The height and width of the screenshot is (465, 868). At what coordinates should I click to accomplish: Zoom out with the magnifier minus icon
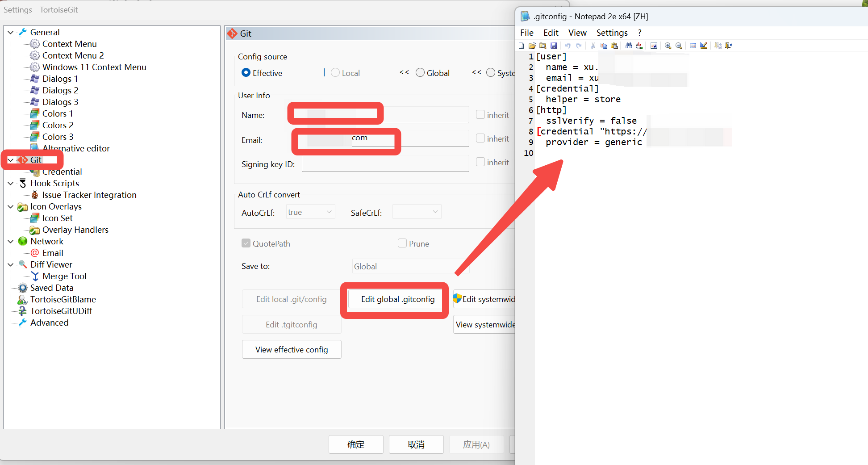679,46
